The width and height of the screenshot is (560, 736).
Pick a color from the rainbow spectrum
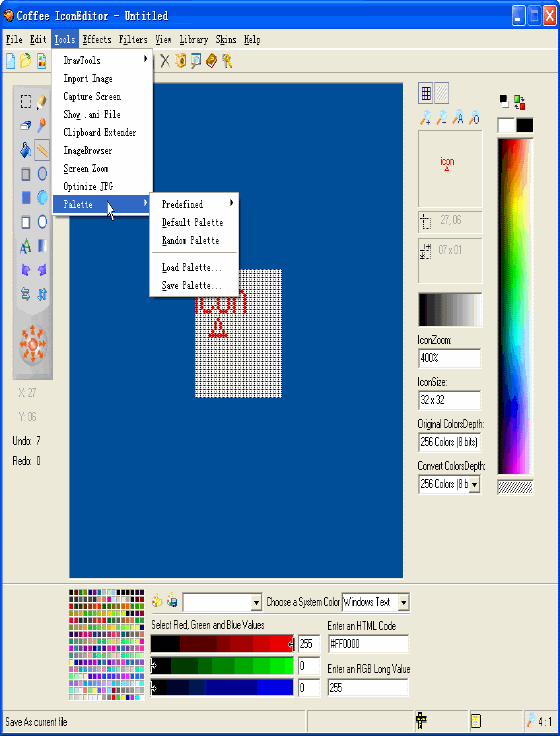[515, 307]
